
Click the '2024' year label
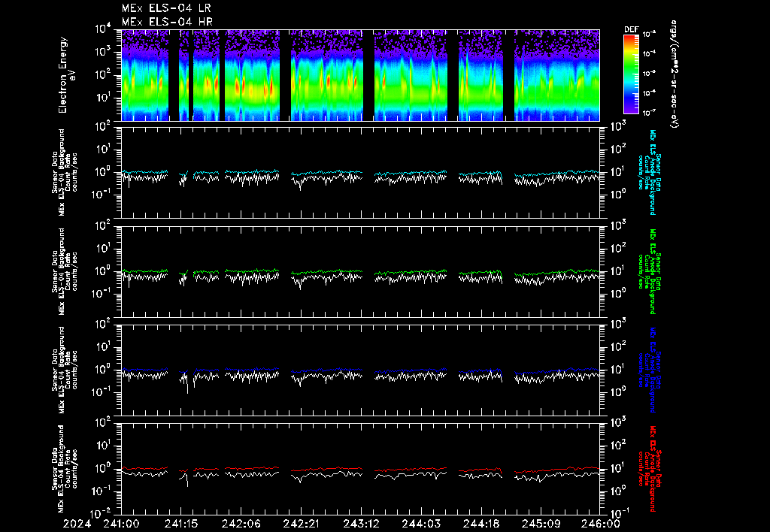pyautogui.click(x=77, y=524)
